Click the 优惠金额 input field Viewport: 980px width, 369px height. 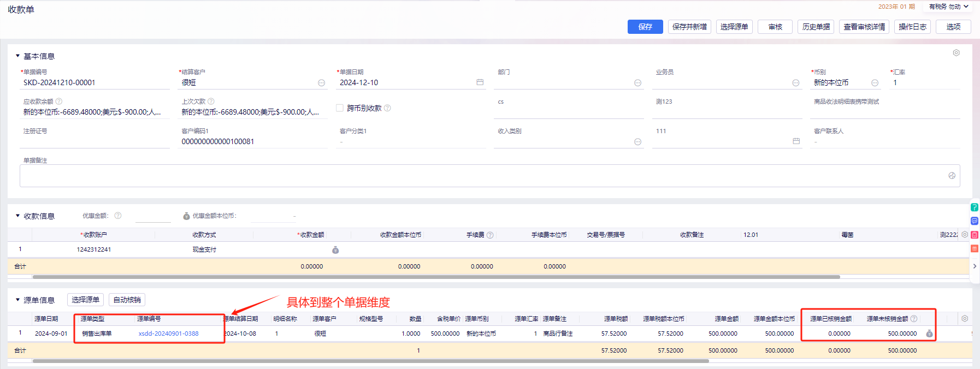pos(153,216)
